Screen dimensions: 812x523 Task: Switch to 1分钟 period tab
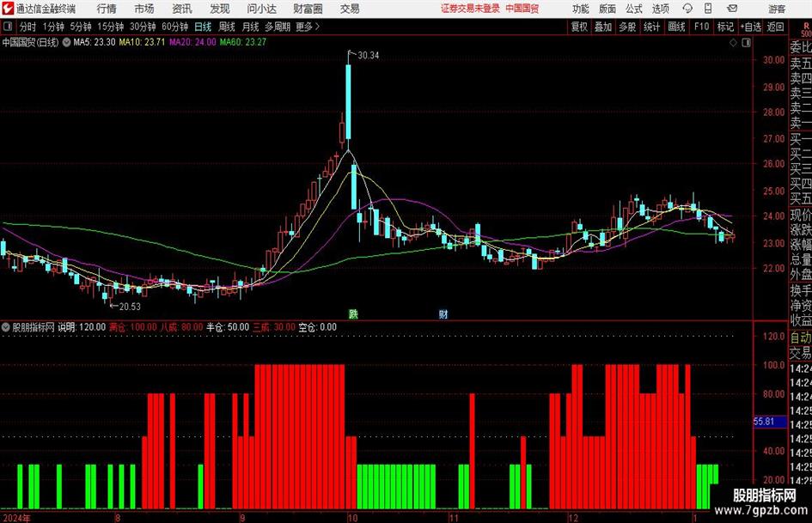[53, 27]
